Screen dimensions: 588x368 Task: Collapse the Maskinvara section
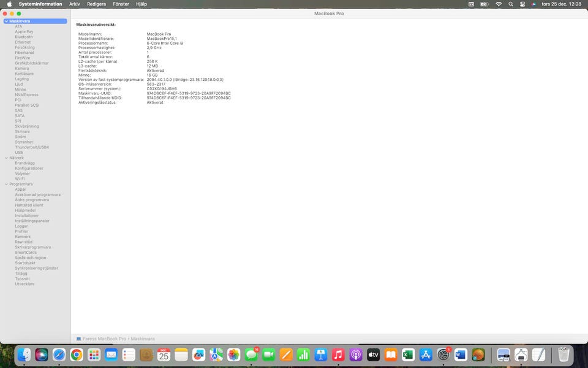[x=6, y=21]
